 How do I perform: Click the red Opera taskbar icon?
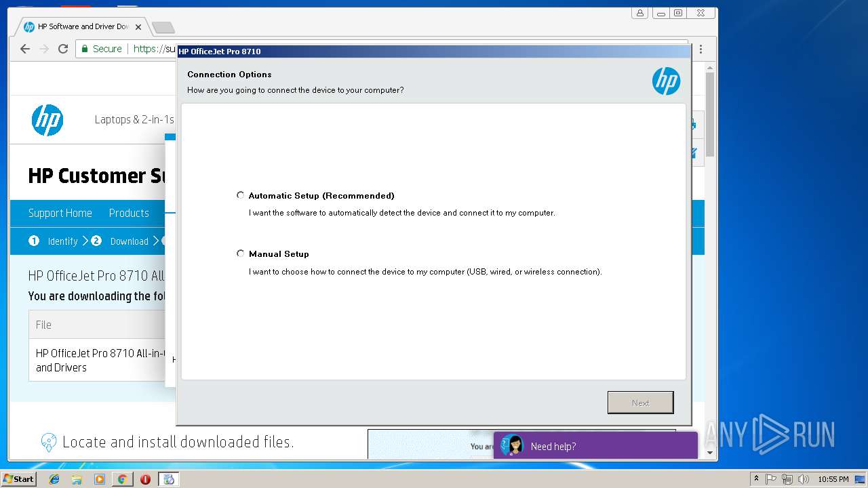click(x=145, y=479)
